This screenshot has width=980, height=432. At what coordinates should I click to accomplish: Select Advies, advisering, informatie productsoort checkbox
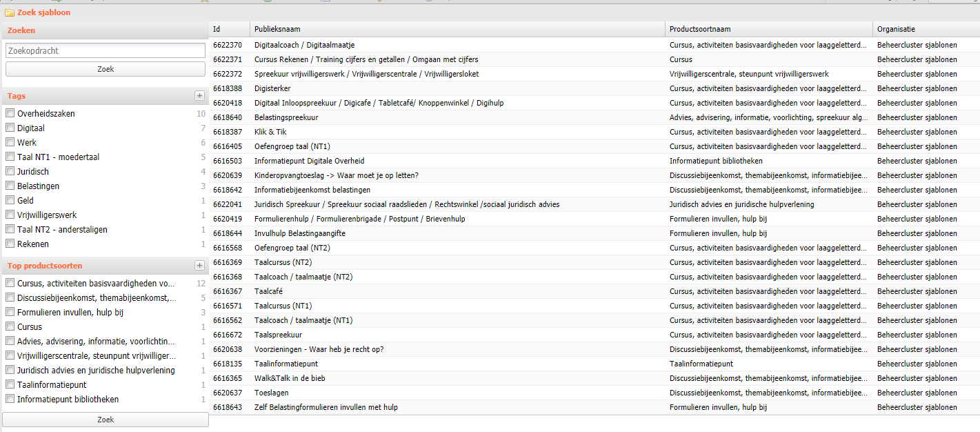[10, 341]
